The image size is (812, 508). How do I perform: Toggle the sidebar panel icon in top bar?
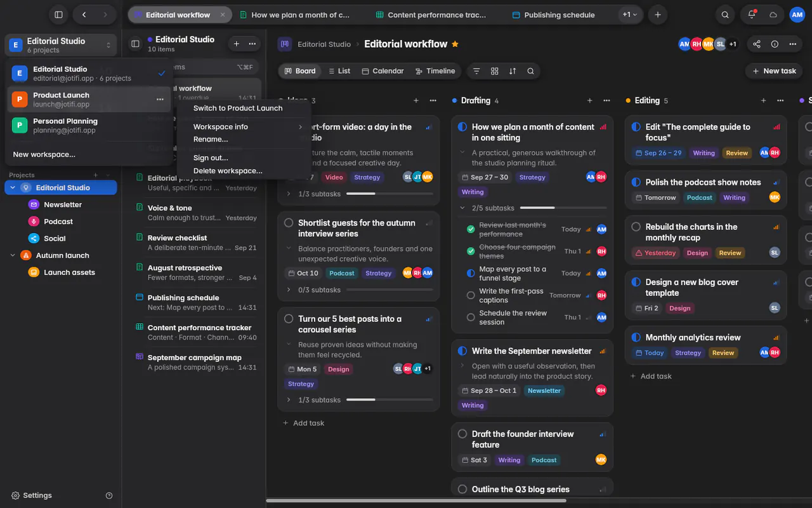tap(58, 15)
